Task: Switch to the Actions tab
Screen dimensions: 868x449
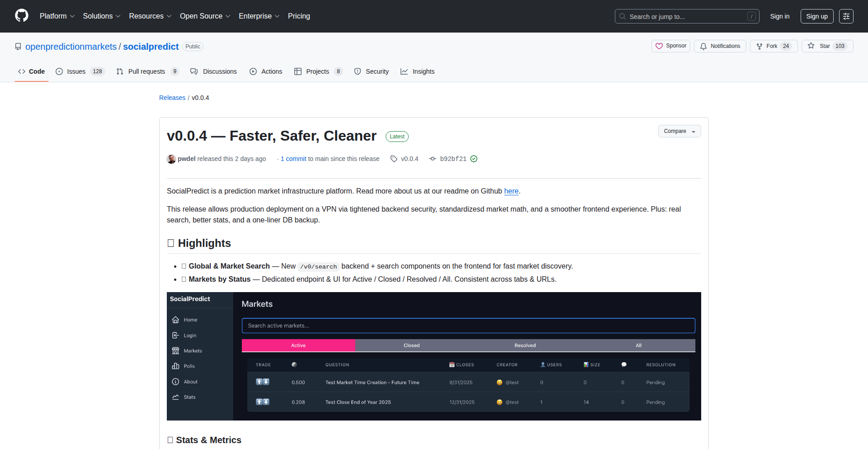Action: click(266, 71)
